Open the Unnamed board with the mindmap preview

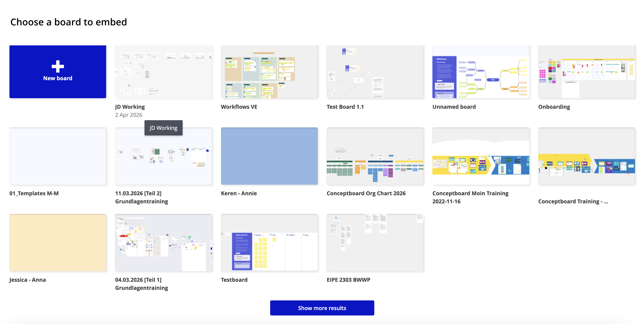481,72
